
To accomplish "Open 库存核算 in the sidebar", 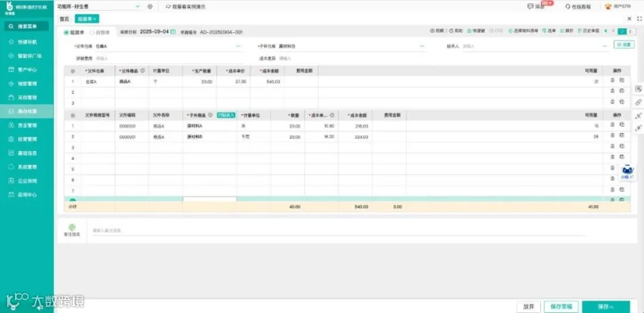I will pyautogui.click(x=26, y=112).
